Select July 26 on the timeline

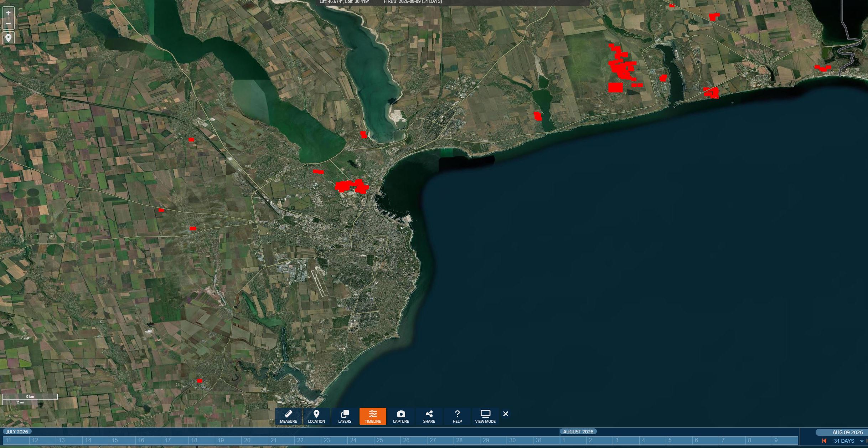tap(414, 441)
